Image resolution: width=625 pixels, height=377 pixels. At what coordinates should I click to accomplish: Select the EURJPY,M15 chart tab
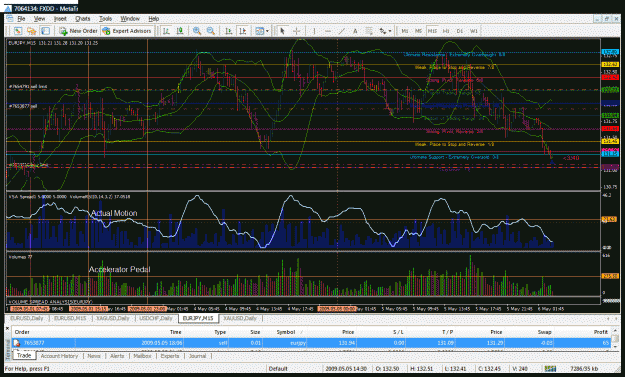(x=198, y=318)
